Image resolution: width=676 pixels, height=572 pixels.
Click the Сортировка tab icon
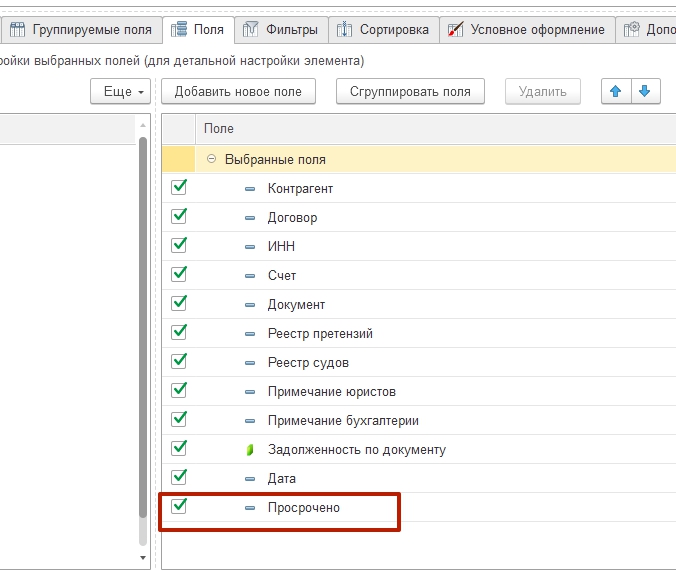(x=344, y=29)
